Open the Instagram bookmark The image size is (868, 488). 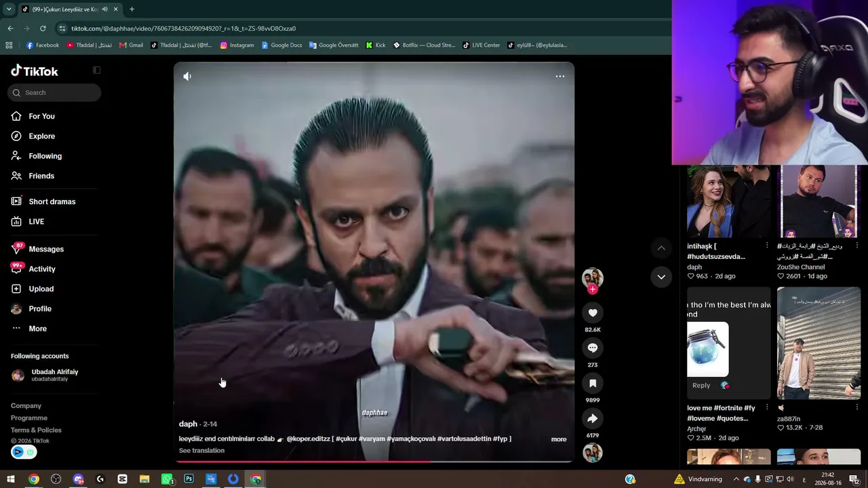click(237, 45)
